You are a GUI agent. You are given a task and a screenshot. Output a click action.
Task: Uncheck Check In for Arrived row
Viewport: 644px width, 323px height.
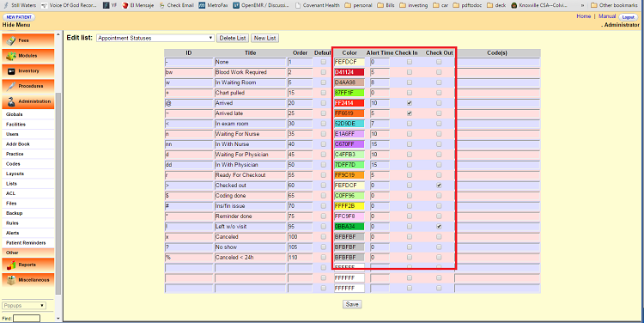click(410, 103)
